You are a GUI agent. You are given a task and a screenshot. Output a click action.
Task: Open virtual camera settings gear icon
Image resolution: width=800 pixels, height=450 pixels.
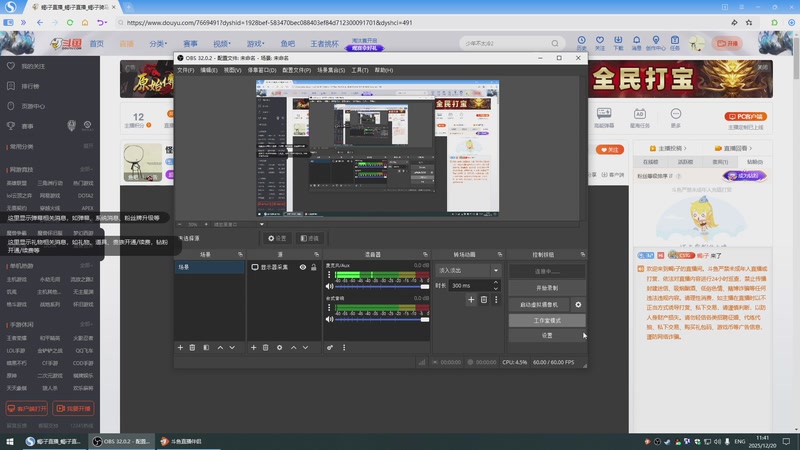pyautogui.click(x=578, y=304)
